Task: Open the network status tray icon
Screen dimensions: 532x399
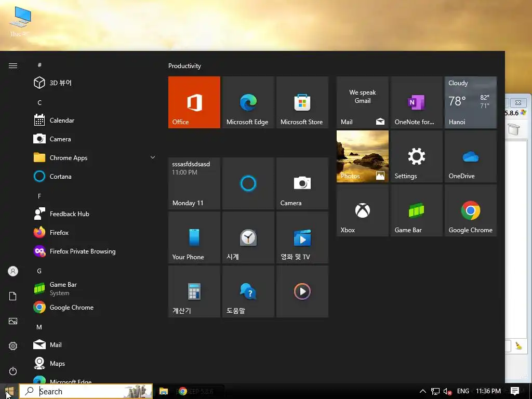Action: (x=435, y=391)
